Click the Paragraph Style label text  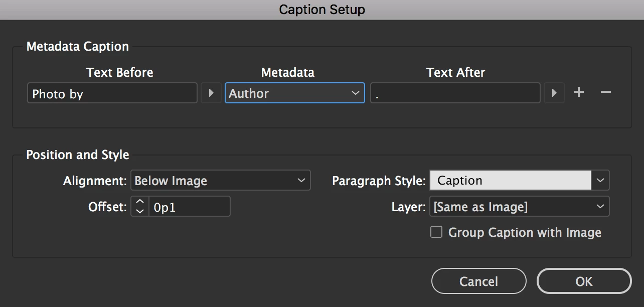click(x=379, y=181)
